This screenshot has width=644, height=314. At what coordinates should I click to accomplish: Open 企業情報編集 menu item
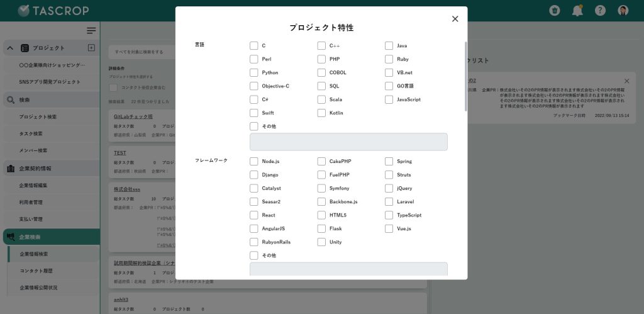click(x=33, y=186)
